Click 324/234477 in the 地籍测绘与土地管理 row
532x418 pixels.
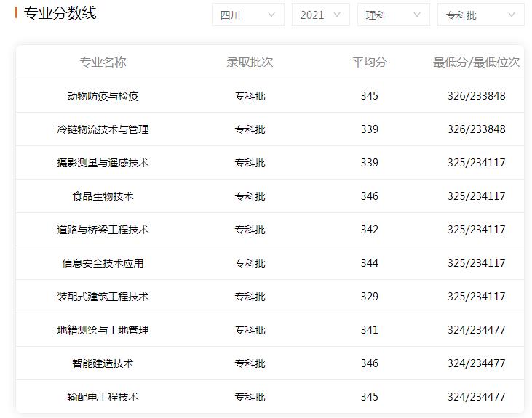(477, 330)
